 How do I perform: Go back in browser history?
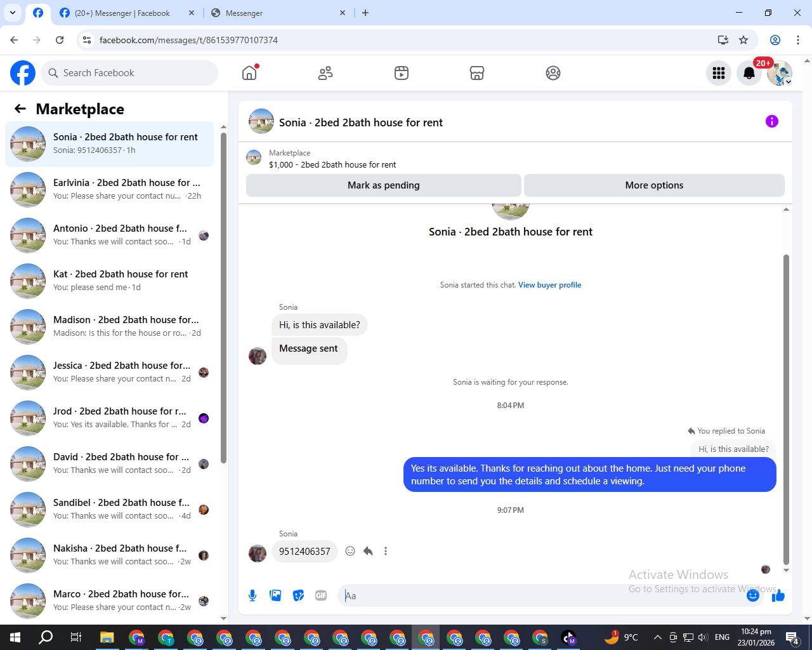14,40
